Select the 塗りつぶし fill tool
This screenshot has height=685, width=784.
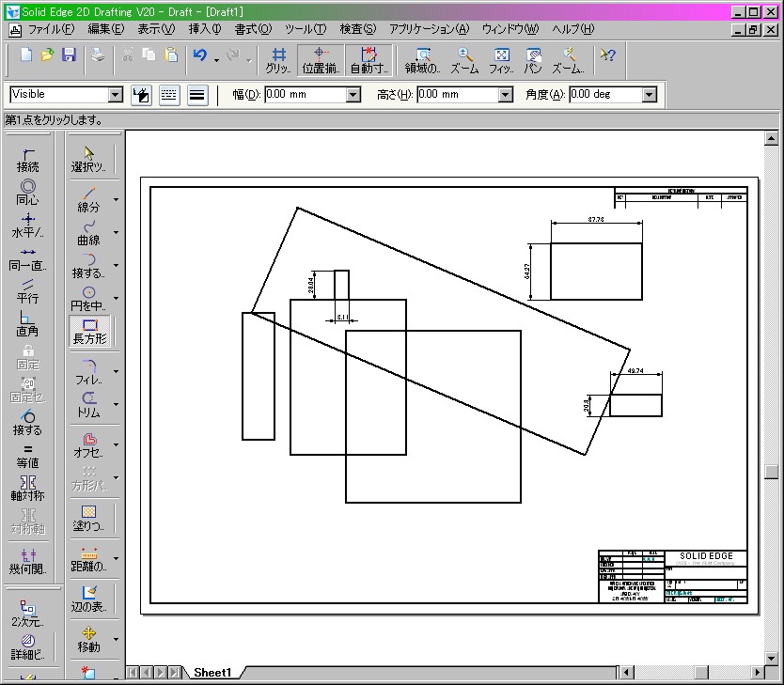(x=88, y=518)
